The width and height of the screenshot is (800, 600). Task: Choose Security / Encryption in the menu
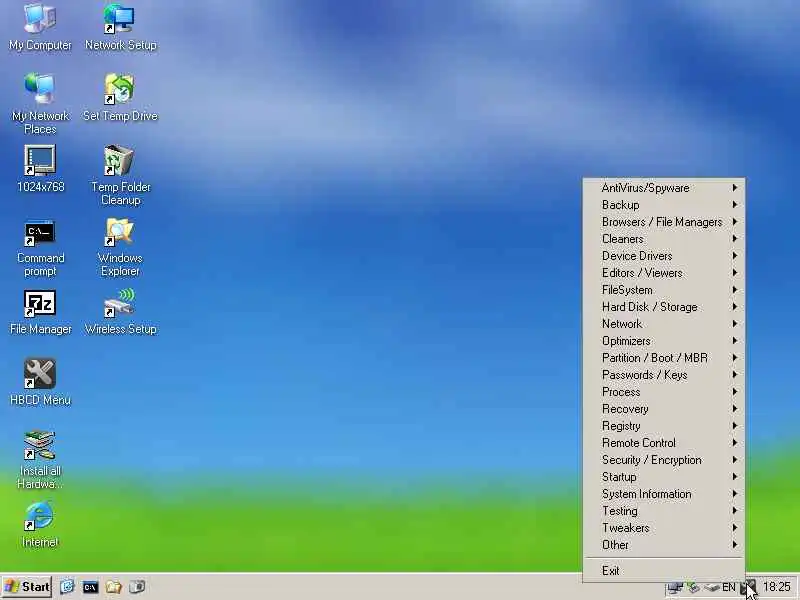click(x=664, y=460)
